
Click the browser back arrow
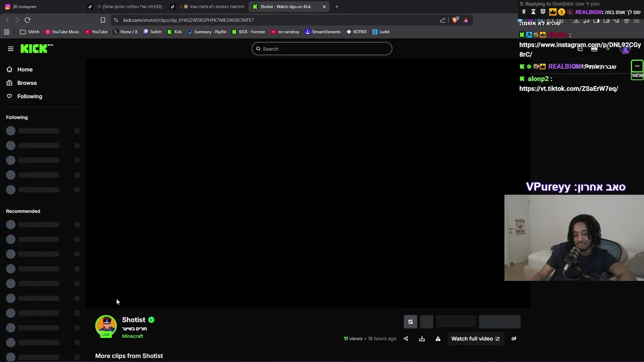(7, 20)
